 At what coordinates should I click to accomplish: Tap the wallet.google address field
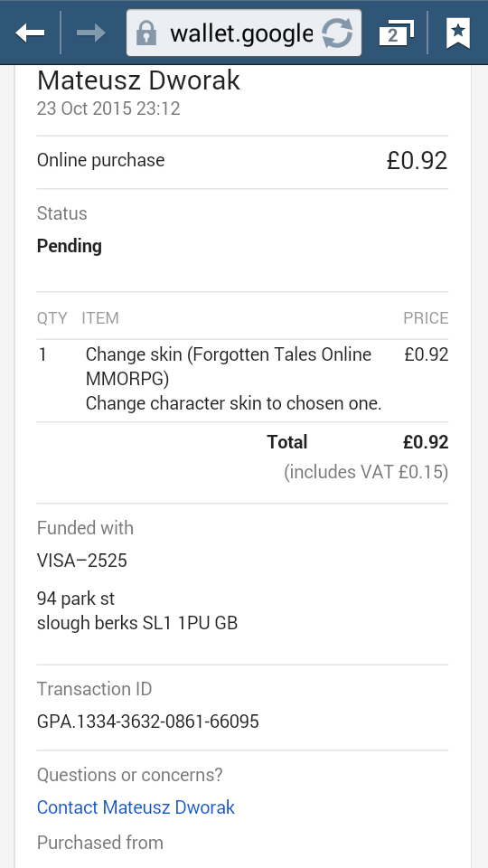point(241,33)
